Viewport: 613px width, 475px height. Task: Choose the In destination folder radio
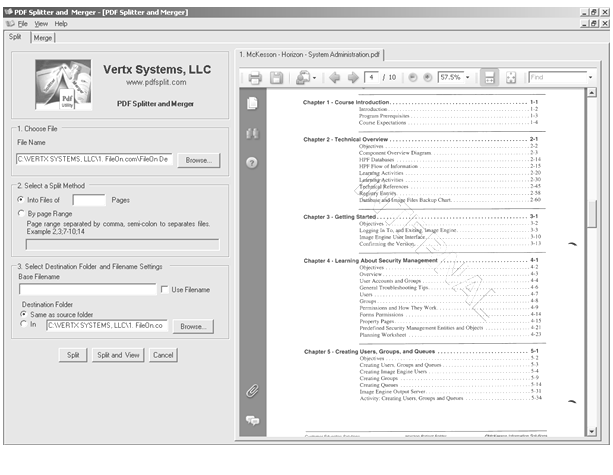pos(23,324)
